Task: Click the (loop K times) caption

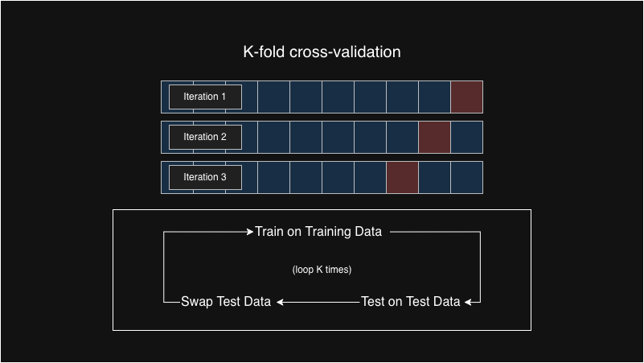Action: (322, 270)
